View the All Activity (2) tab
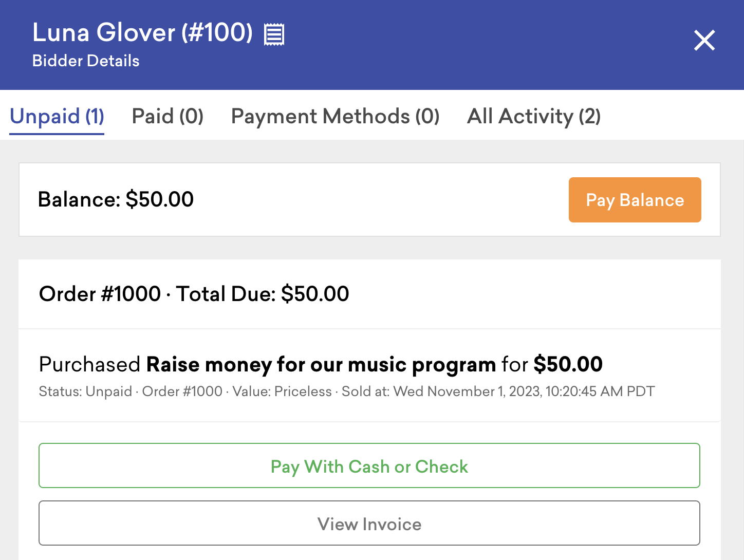 click(x=534, y=117)
